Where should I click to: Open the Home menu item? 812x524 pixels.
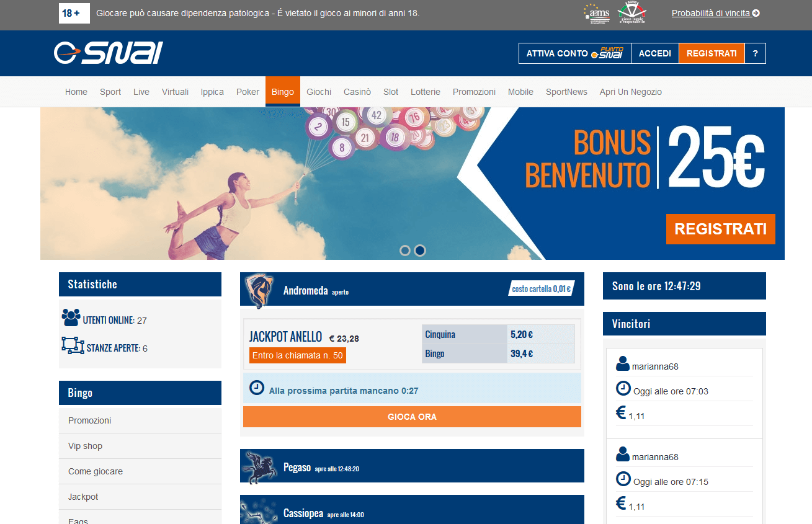pyautogui.click(x=76, y=92)
